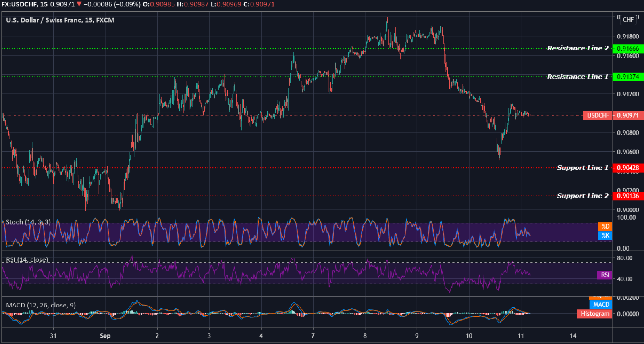Click the 0.90971 last price tag
Viewport: 644px width, 344px height.
[x=628, y=115]
